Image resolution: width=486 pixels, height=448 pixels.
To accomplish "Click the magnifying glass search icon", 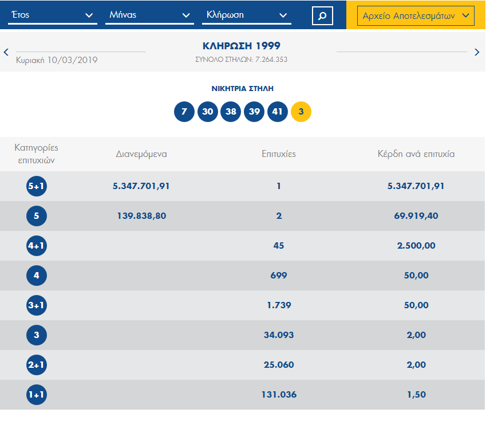I will click(x=322, y=15).
